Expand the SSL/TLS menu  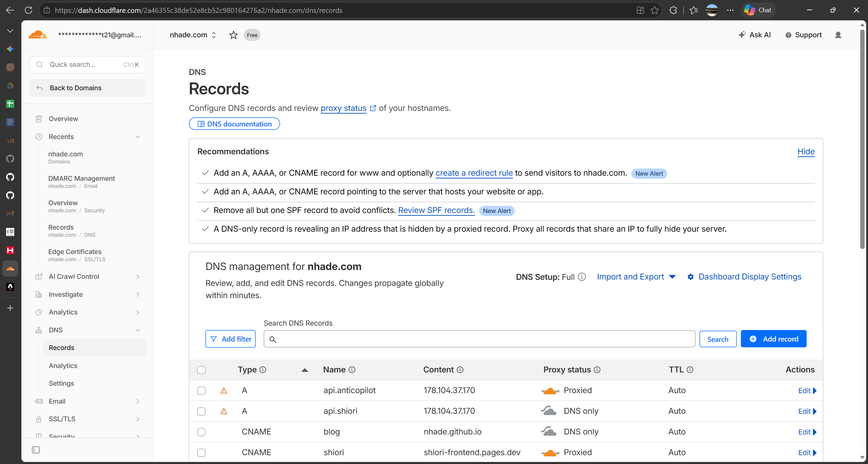(x=138, y=419)
